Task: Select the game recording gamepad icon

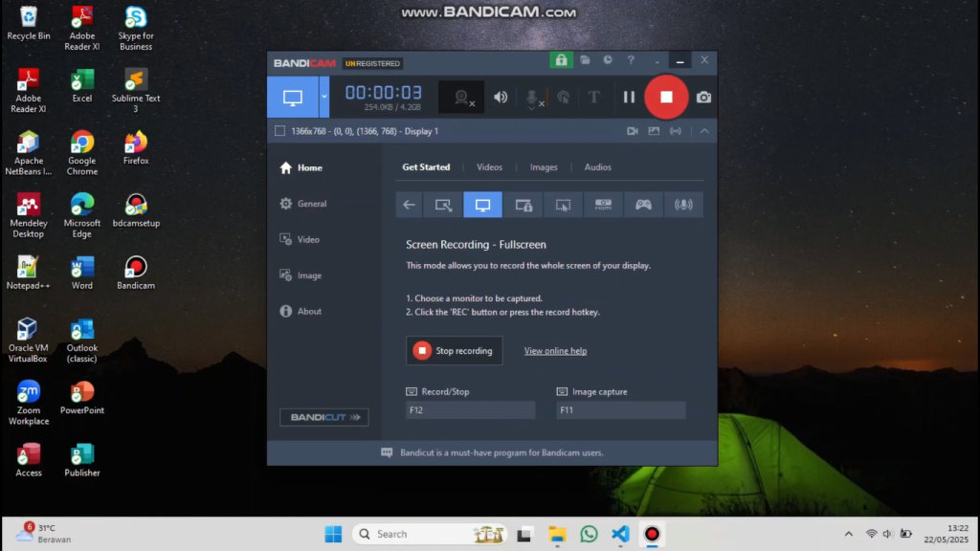Action: pyautogui.click(x=643, y=205)
